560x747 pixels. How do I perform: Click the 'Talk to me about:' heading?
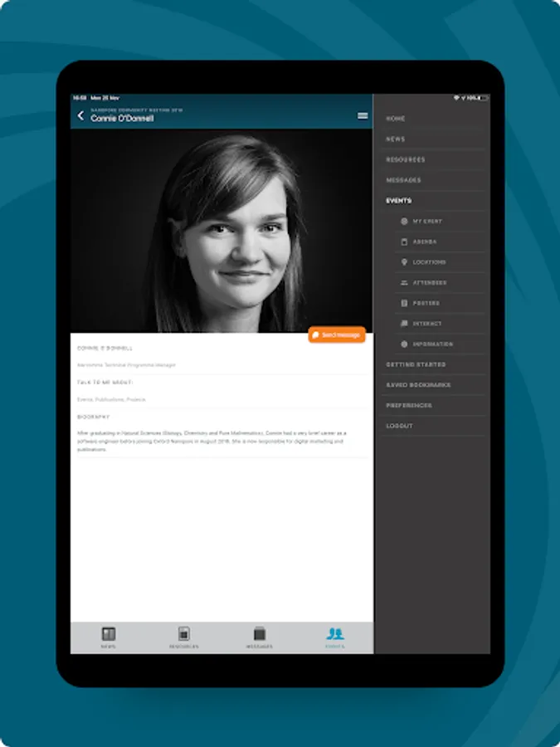pyautogui.click(x=105, y=383)
